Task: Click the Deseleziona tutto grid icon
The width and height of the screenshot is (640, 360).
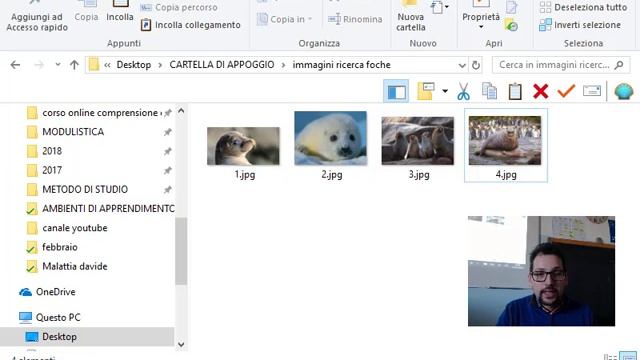Action: pos(545,7)
